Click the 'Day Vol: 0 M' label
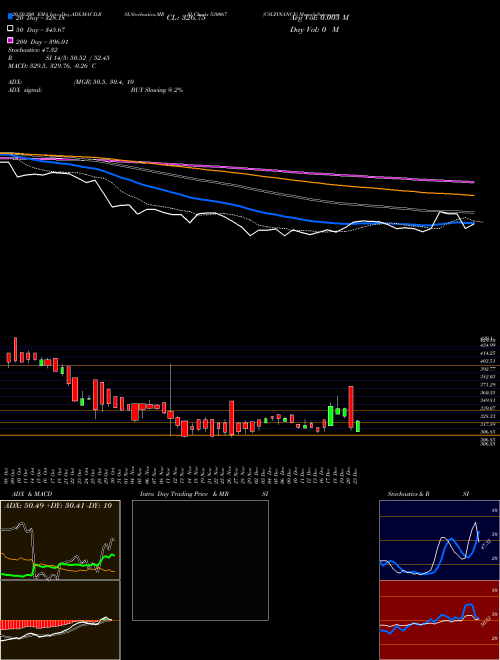Image resolution: width=500 pixels, height=660 pixels. coord(314,30)
